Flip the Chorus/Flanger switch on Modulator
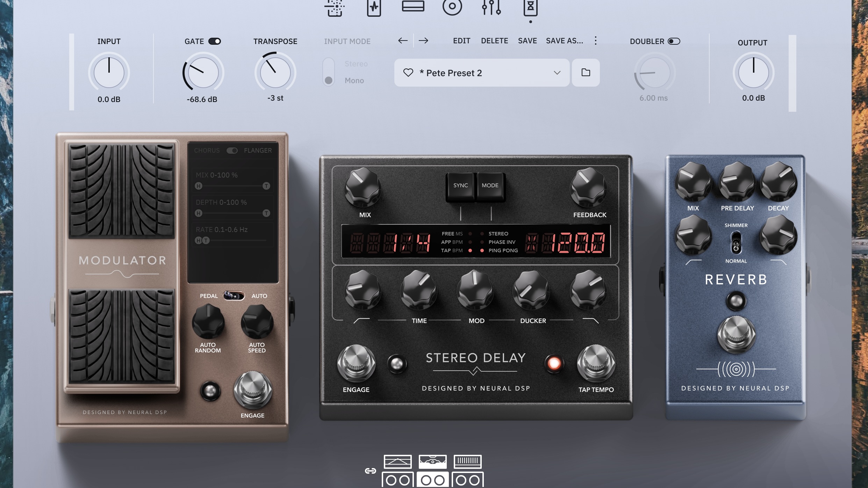 click(x=232, y=151)
